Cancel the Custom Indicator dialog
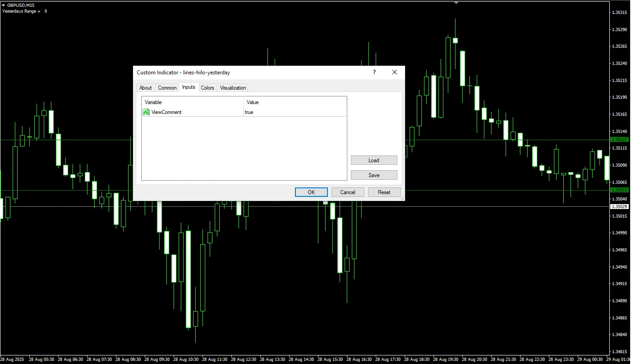 click(x=348, y=192)
